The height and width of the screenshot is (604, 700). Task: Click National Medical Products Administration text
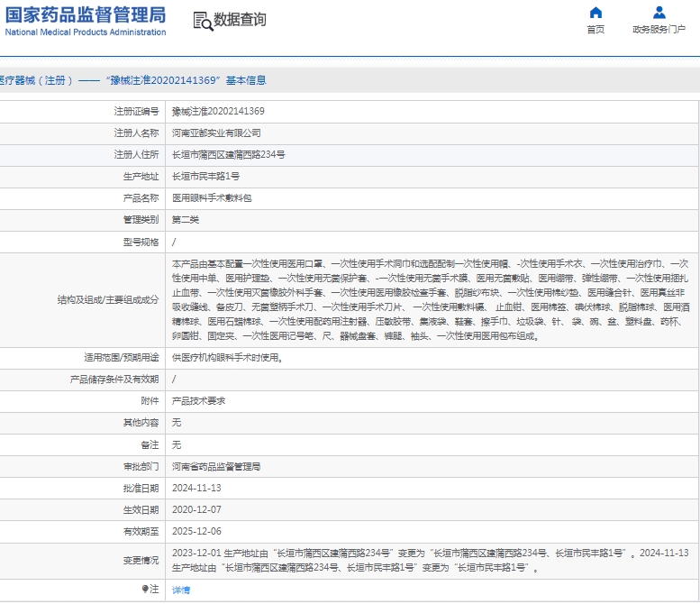tap(86, 32)
